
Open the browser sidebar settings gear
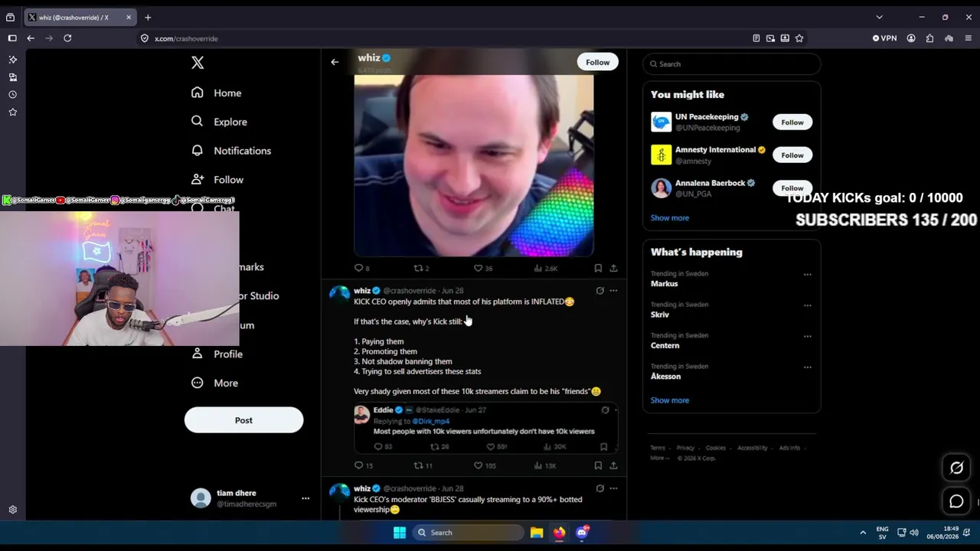pyautogui.click(x=12, y=510)
